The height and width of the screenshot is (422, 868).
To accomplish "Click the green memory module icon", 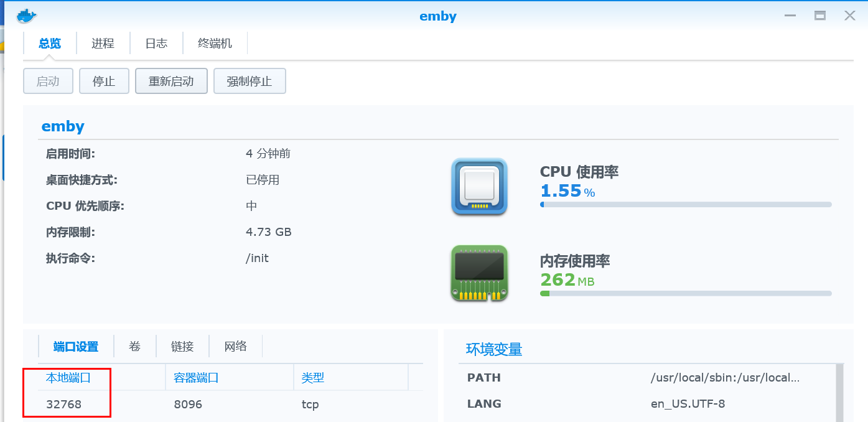I will [x=479, y=273].
